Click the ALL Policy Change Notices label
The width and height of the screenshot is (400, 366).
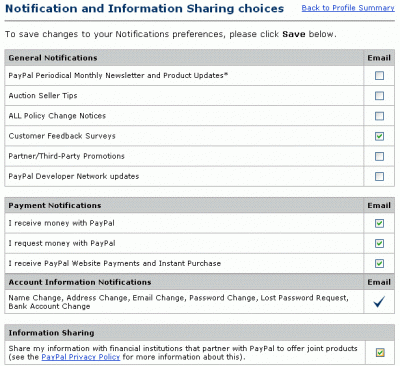point(57,116)
